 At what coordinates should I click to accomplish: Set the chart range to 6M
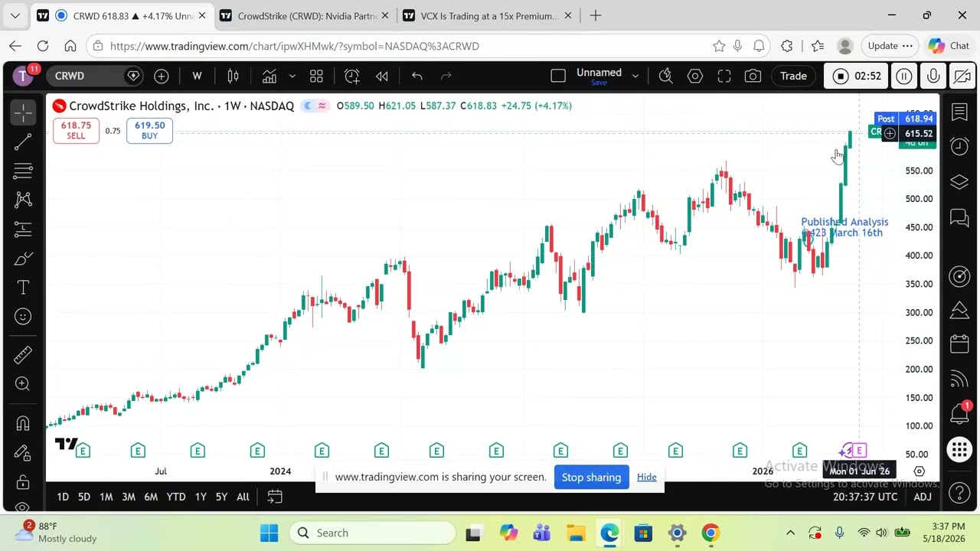pos(151,497)
